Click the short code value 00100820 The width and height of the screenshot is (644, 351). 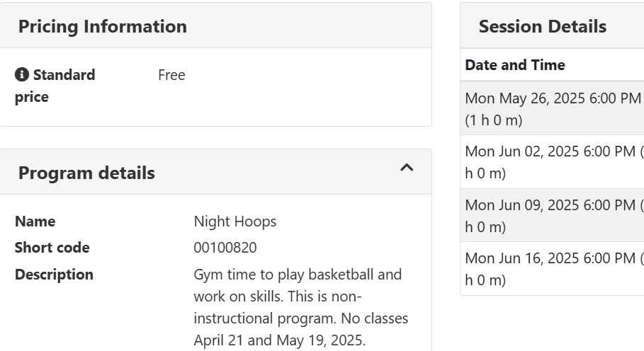click(x=225, y=248)
